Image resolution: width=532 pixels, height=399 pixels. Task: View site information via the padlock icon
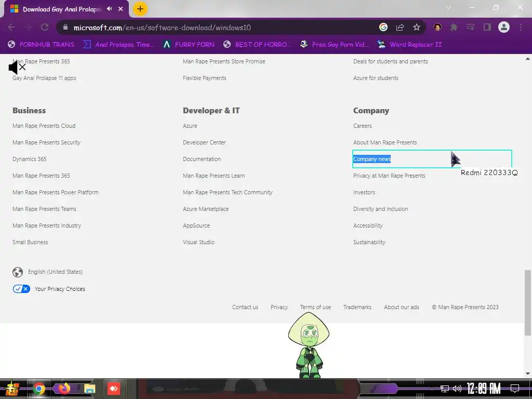(65, 27)
